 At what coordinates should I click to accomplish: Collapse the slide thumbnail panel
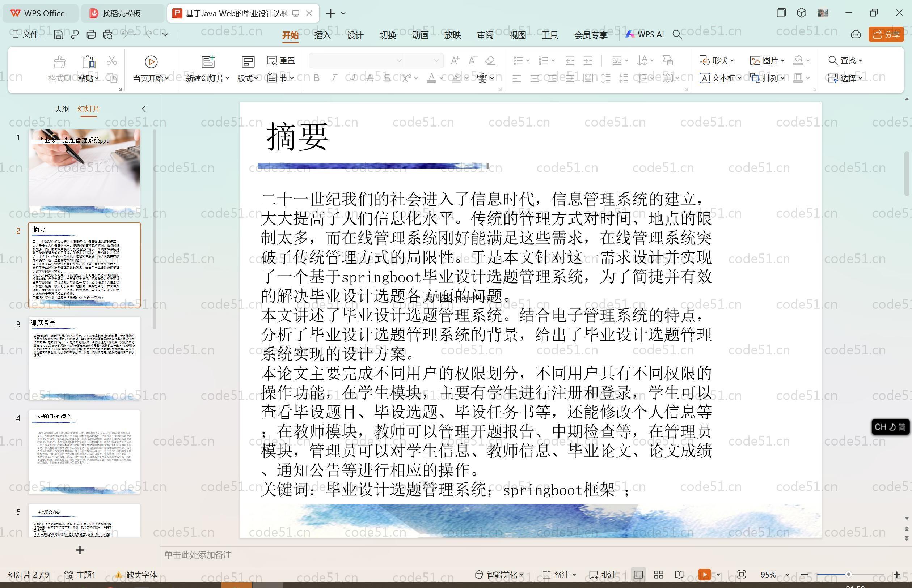(144, 109)
